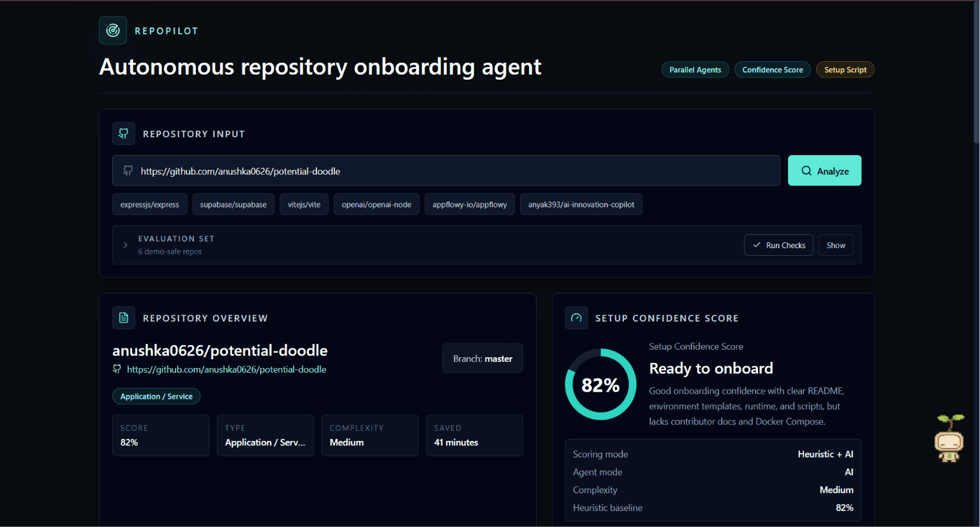The image size is (980, 527).
Task: Click the small git icon beside repo link
Action: point(117,369)
